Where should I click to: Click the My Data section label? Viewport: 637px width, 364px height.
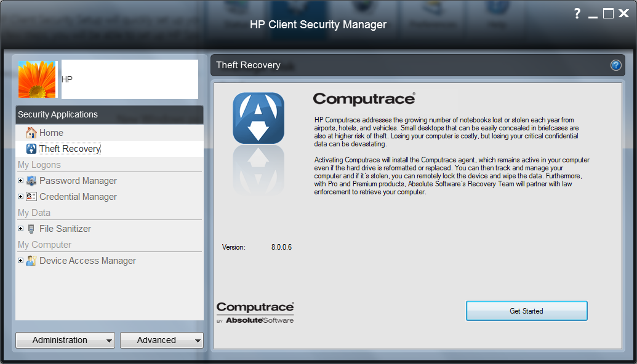click(x=34, y=213)
